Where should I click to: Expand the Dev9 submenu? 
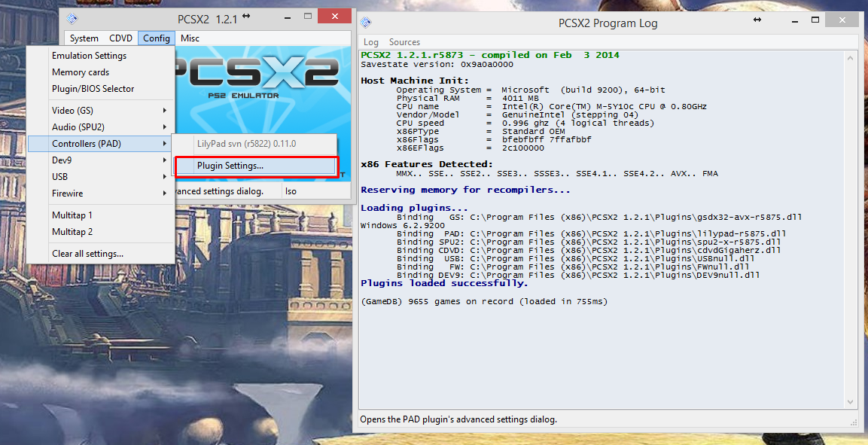pyautogui.click(x=101, y=160)
